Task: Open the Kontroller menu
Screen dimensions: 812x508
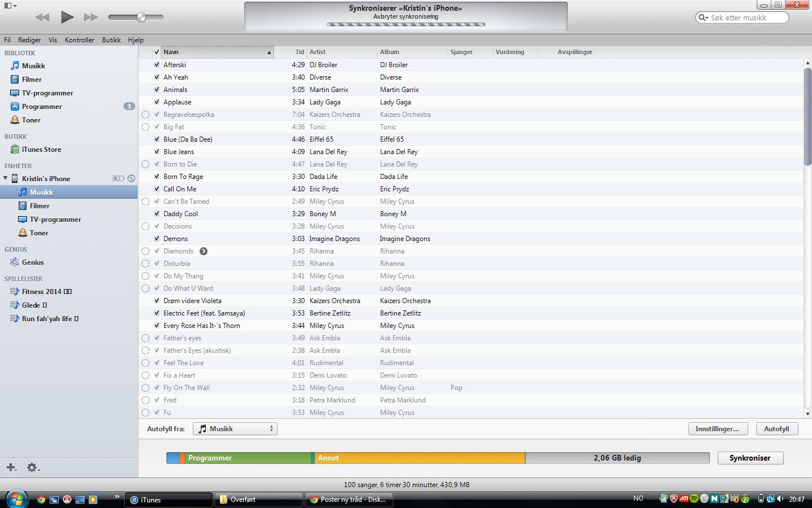Action: click(80, 40)
